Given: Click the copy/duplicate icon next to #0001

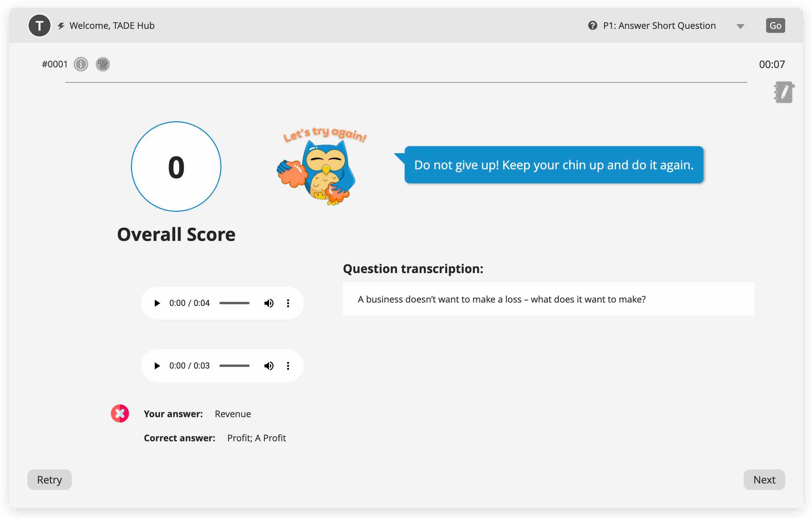Looking at the screenshot, I should click(x=103, y=64).
